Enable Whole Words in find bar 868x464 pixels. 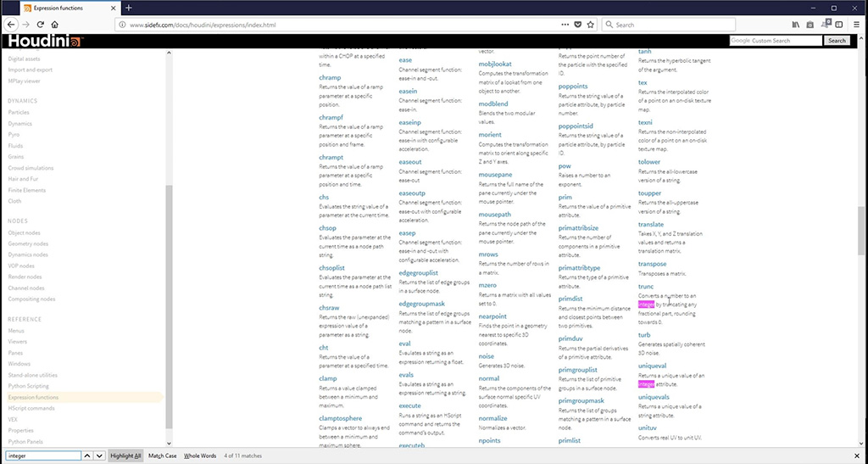[x=200, y=456]
